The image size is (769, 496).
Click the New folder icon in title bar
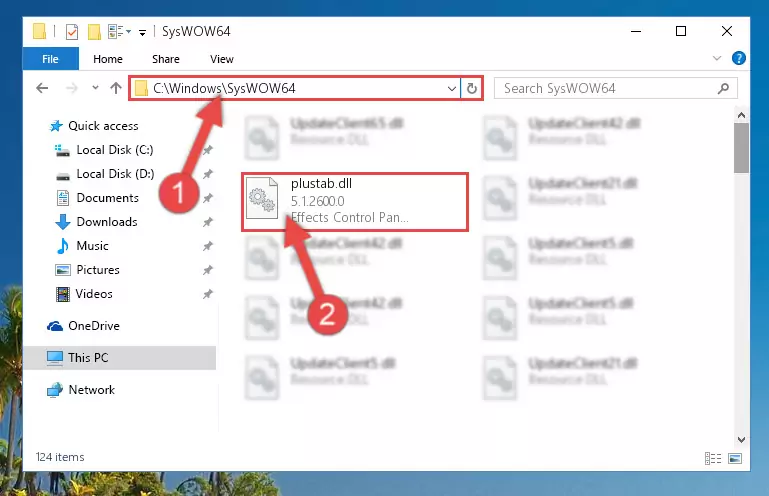click(x=94, y=32)
